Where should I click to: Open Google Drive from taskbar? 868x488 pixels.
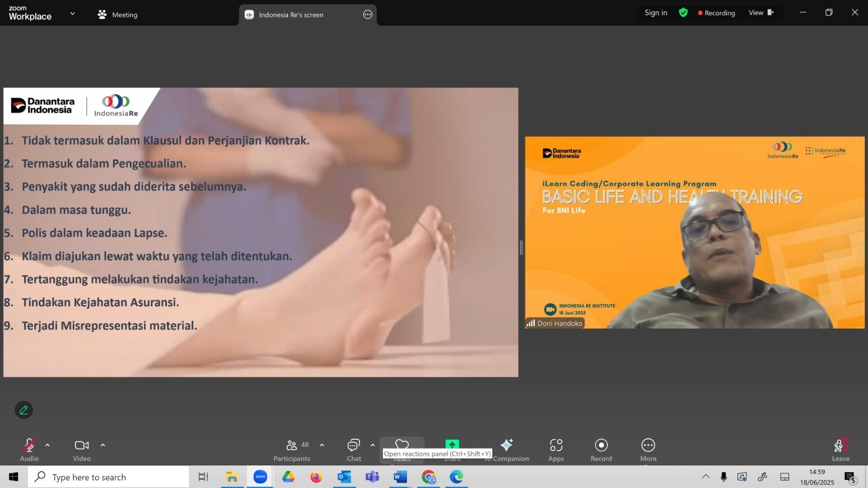tap(288, 477)
